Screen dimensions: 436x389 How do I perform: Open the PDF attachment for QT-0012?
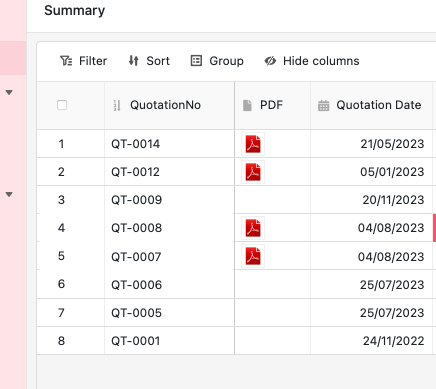click(253, 172)
